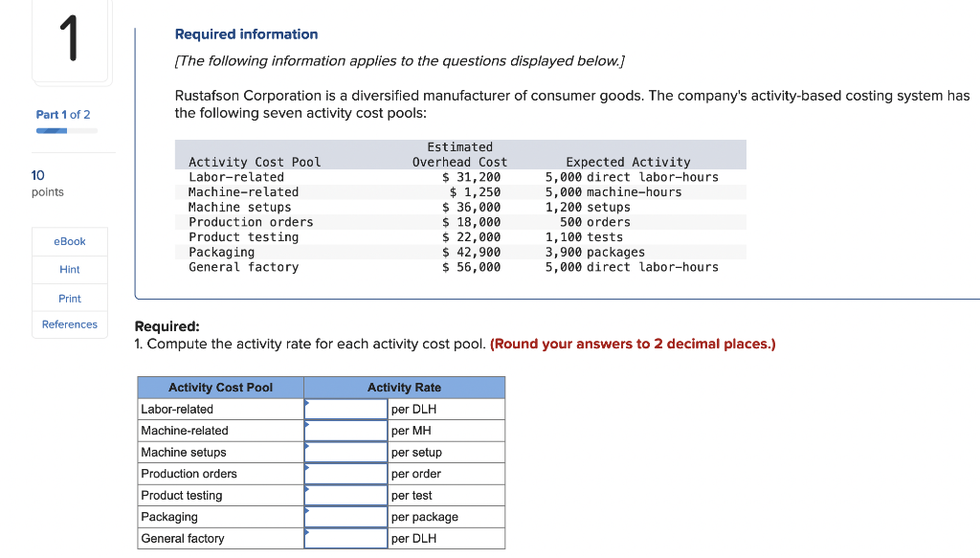Viewport: 980px width, 558px height.
Task: Click the question number 1 card
Action: [70, 40]
